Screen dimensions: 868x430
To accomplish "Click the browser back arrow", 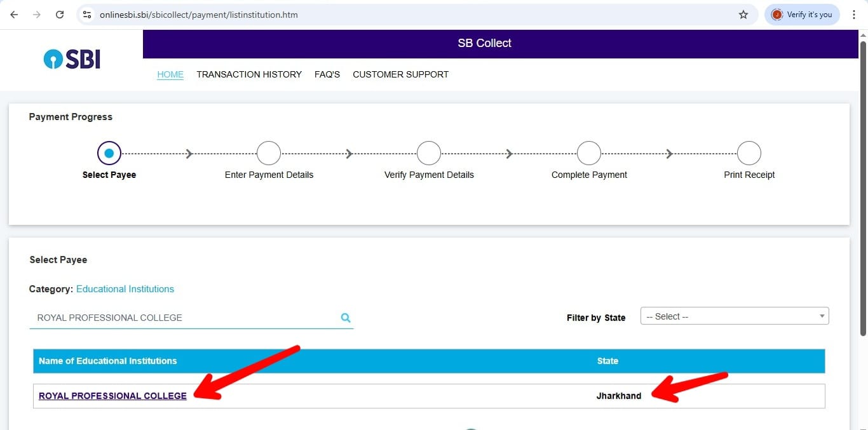I will [x=14, y=15].
